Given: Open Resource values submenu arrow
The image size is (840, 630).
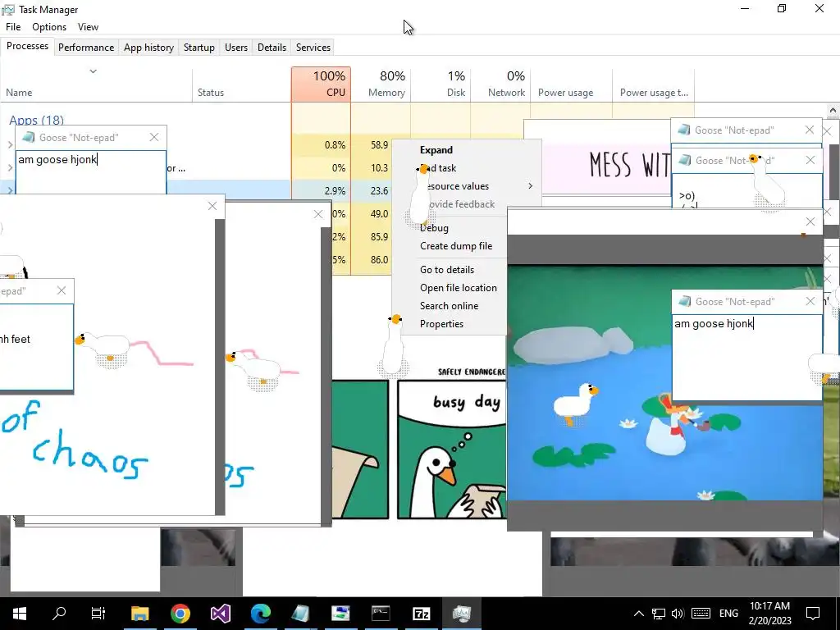Looking at the screenshot, I should [x=531, y=186].
